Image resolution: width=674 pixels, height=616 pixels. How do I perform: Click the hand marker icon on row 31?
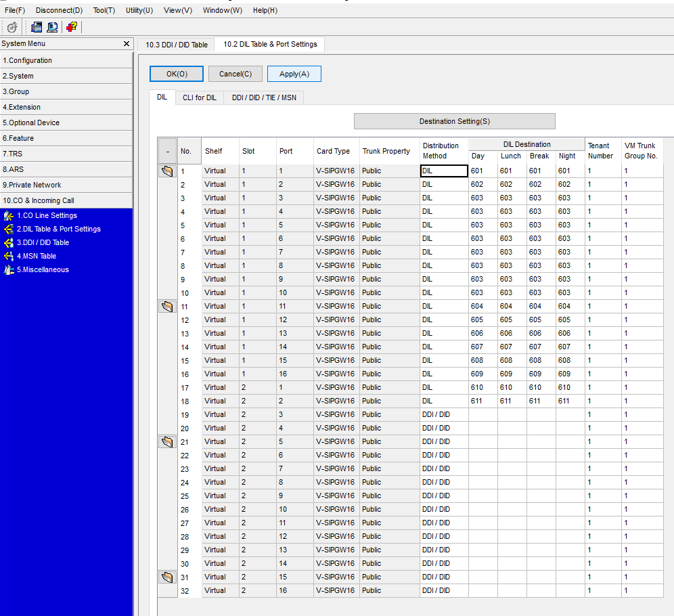167,577
